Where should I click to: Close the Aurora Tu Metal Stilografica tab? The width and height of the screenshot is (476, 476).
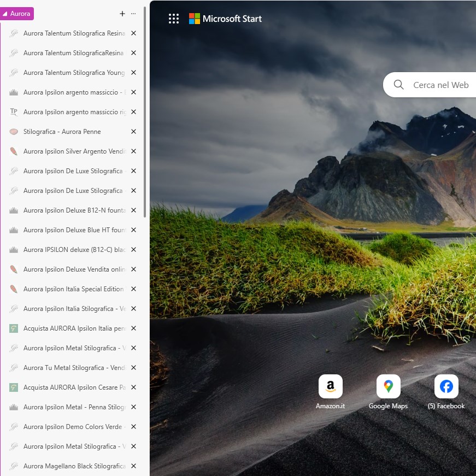point(133,368)
